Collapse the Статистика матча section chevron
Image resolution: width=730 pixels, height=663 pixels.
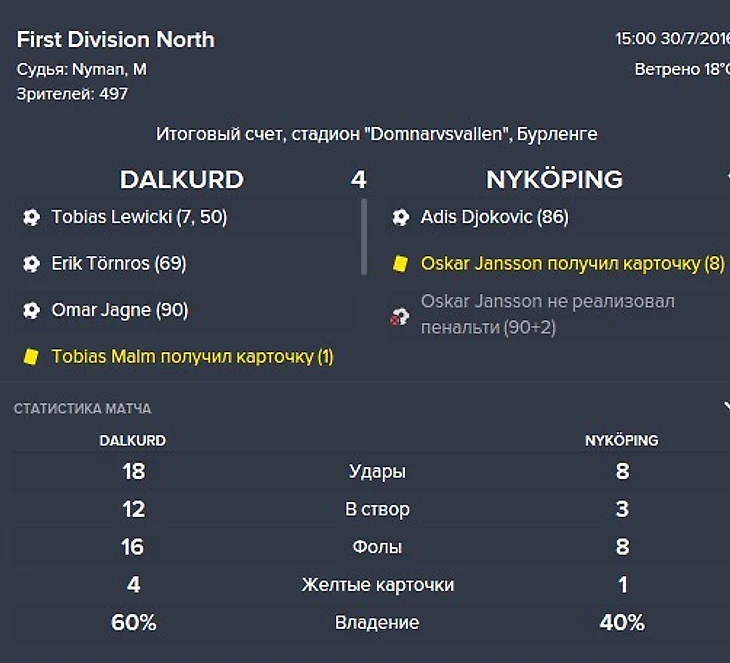[725, 407]
